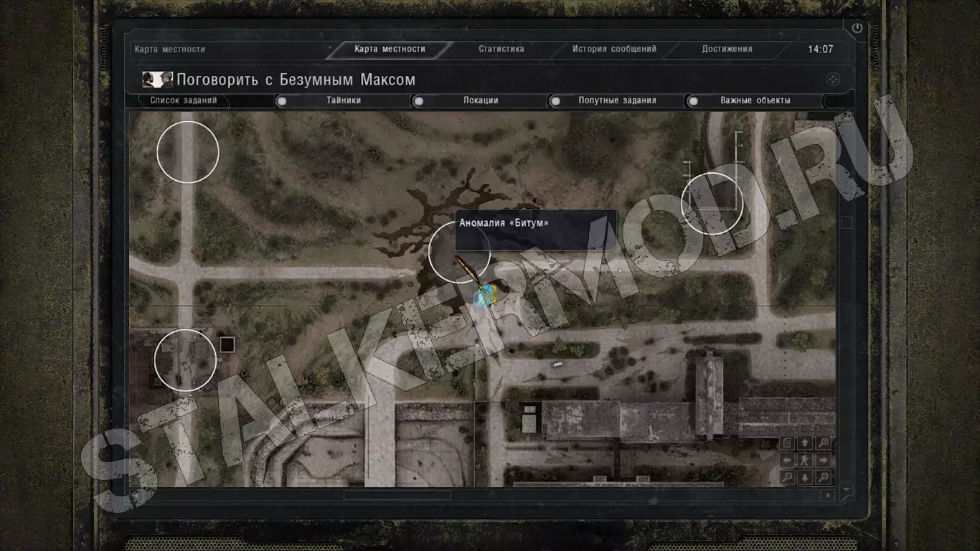Click the zoom in magnifier button
Image resolution: width=980 pixels, height=551 pixels.
pyautogui.click(x=824, y=443)
